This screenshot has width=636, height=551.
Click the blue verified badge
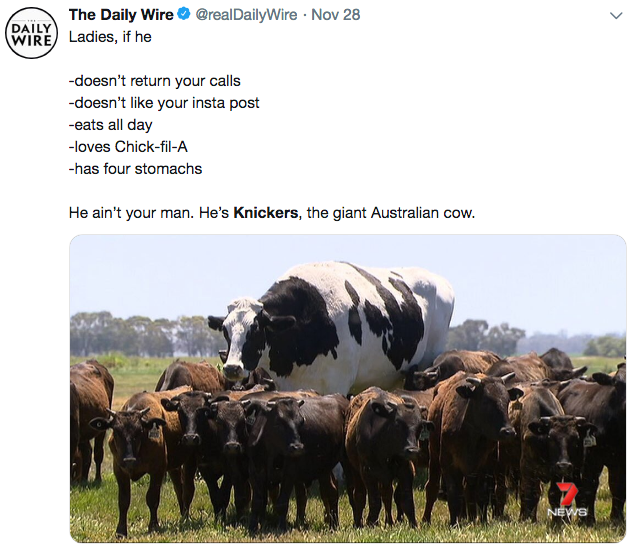coord(184,15)
